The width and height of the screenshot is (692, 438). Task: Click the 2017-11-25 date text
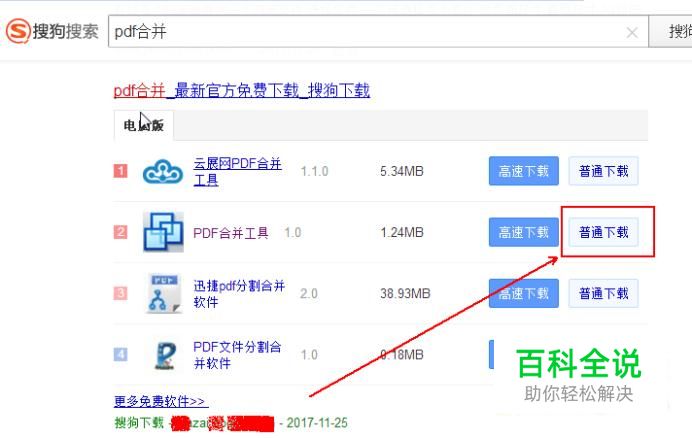tap(317, 423)
